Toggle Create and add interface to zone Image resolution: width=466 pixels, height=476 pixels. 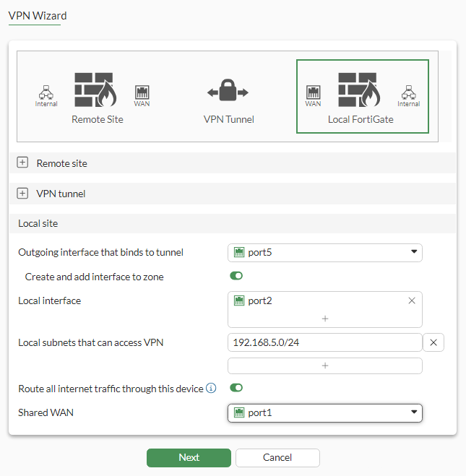tap(236, 276)
